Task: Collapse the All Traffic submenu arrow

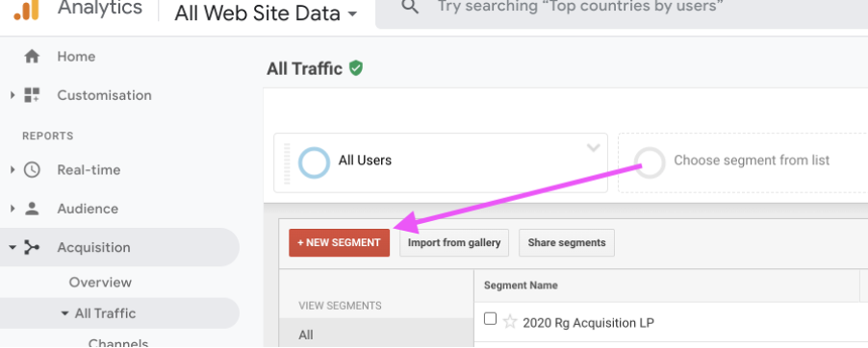Action: (64, 313)
